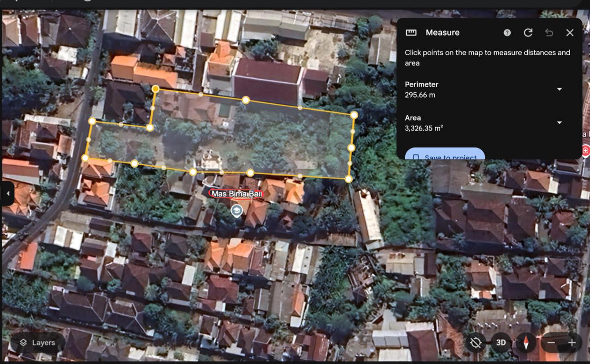Expand the collapsed left side panel
This screenshot has height=364, width=590.
click(7, 194)
